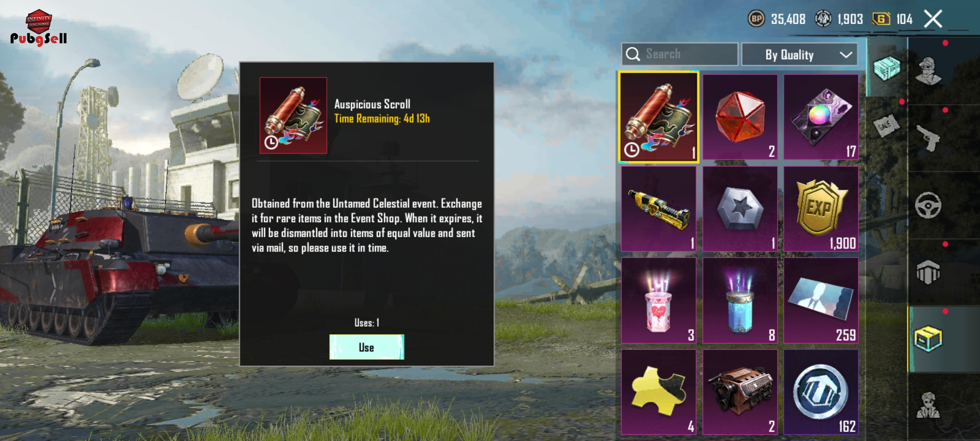Click the Use button for the scroll
The width and height of the screenshot is (980, 441).
tap(367, 347)
